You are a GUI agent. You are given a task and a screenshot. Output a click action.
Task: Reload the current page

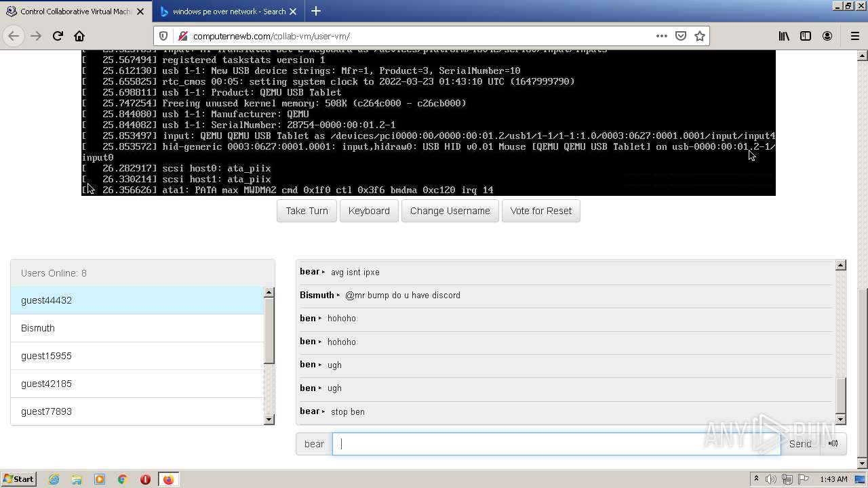coord(58,36)
